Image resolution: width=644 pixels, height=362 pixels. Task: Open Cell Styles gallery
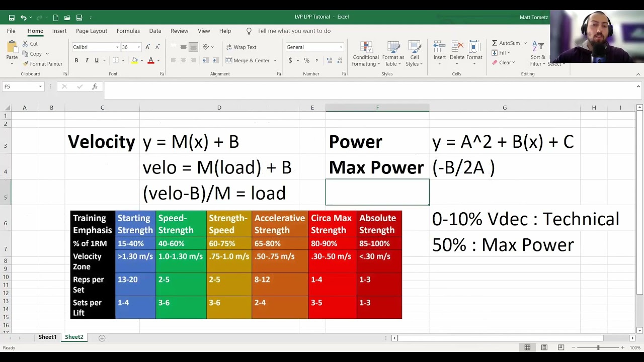pyautogui.click(x=414, y=54)
